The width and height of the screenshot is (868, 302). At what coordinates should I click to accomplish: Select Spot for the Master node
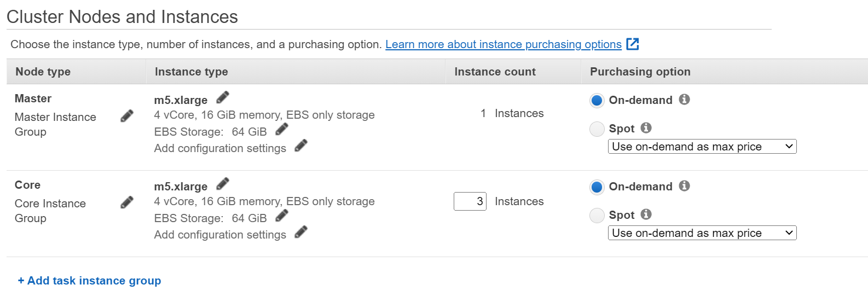pos(597,129)
